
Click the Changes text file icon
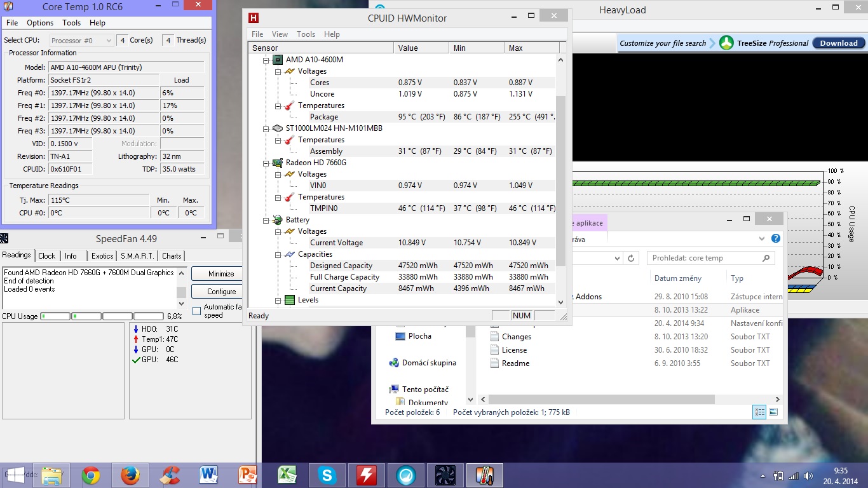click(495, 337)
